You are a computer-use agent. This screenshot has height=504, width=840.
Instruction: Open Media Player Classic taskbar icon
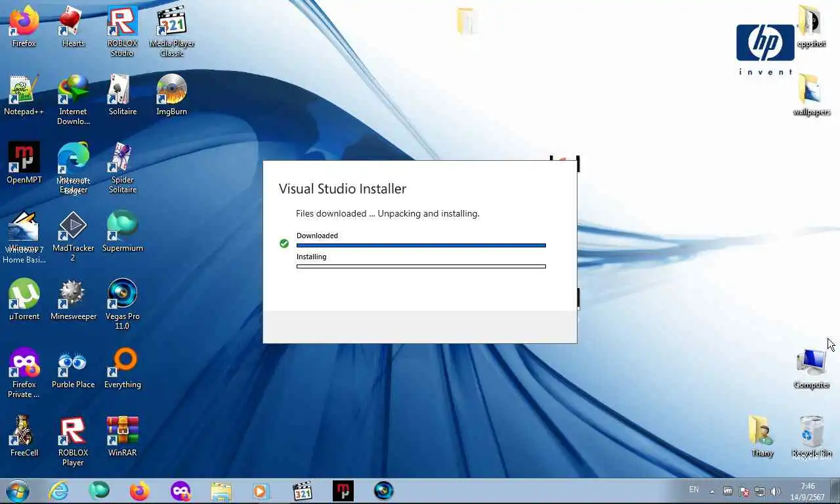303,491
